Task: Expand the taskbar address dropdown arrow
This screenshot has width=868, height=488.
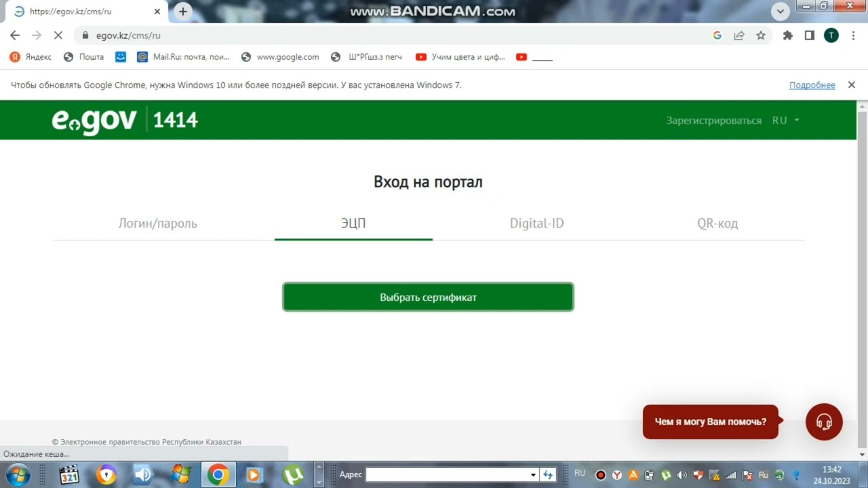Action: 534,474
